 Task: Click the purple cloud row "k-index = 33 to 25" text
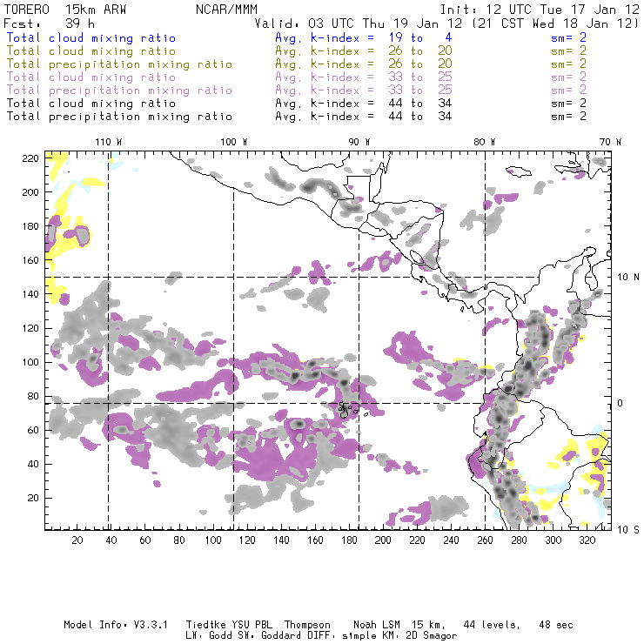coord(381,77)
